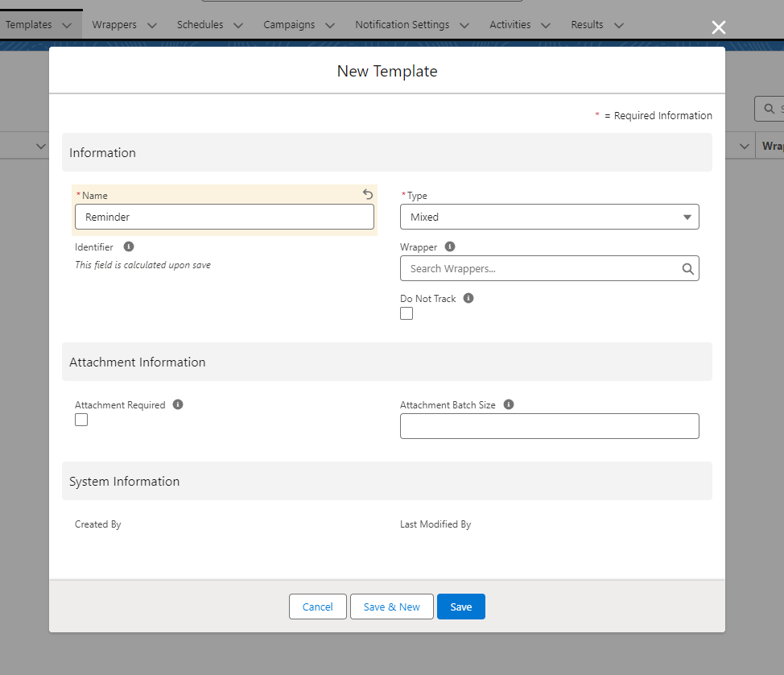Expand the Campaigns tab dropdown arrow
Image resolution: width=784 pixels, height=675 pixels.
(330, 26)
